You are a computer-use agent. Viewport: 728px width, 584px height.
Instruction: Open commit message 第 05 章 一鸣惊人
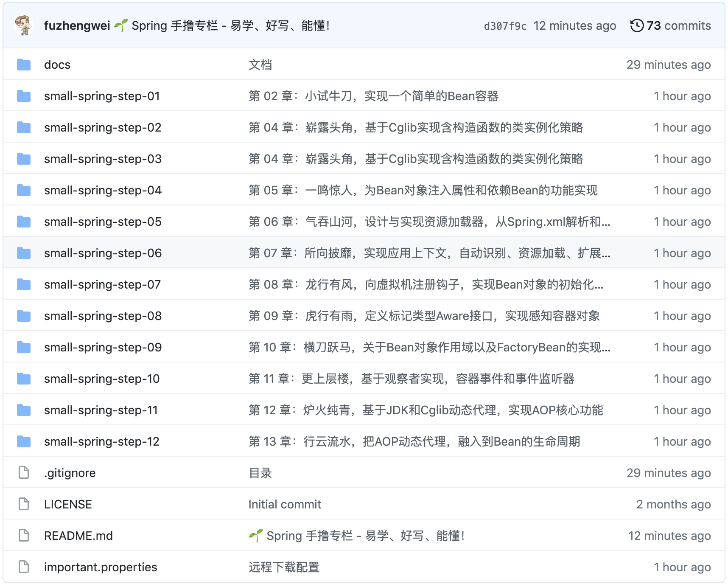423,190
